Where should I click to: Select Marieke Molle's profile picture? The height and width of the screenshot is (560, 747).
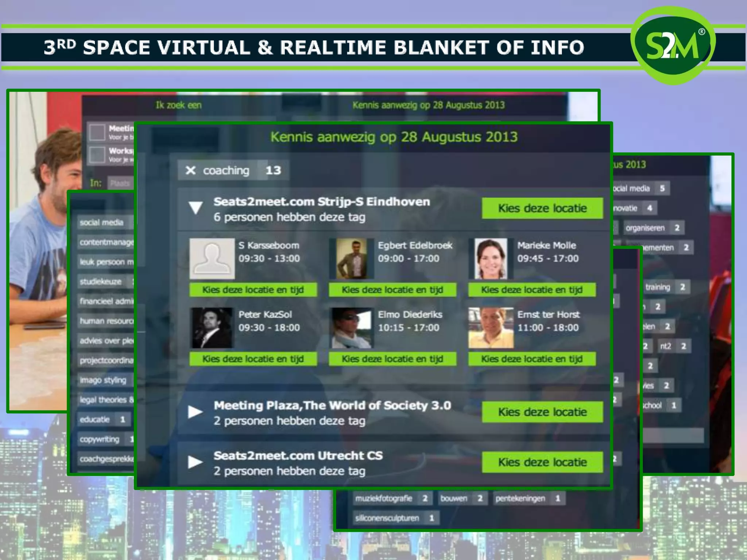point(491,258)
